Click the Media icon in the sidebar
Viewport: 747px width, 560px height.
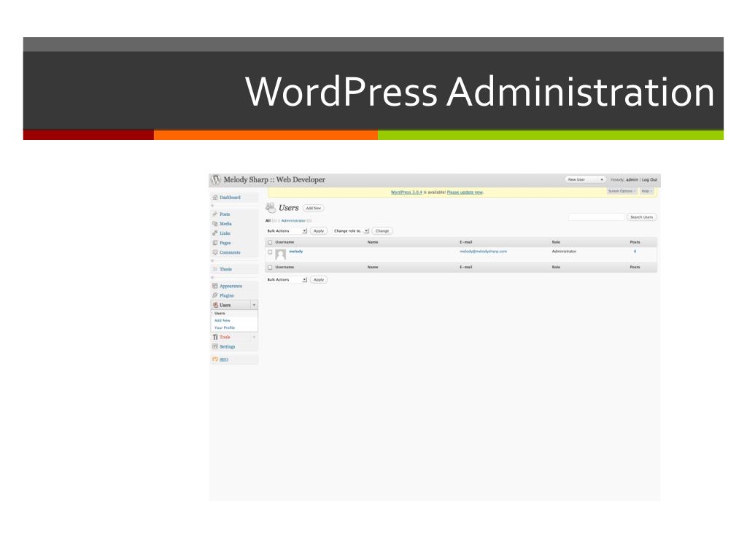click(215, 224)
